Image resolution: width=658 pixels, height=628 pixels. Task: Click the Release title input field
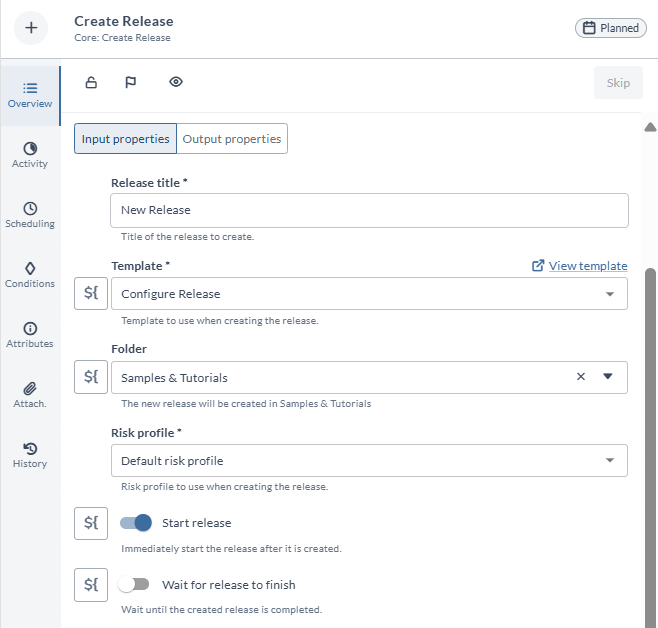point(368,210)
